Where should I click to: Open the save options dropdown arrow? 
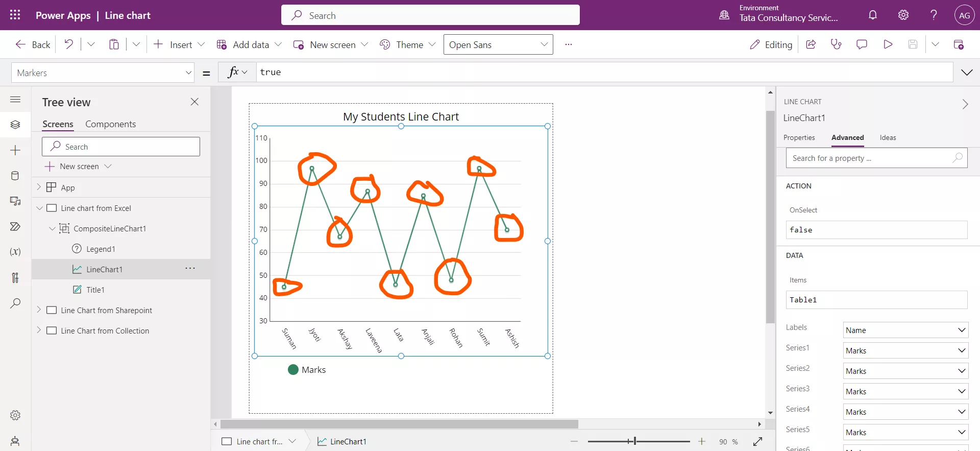pos(935,44)
